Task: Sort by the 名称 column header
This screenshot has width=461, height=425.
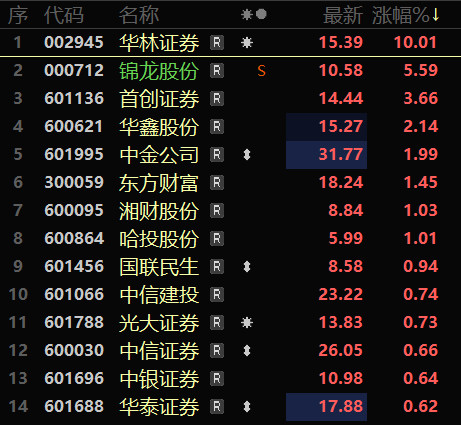Action: (139, 15)
